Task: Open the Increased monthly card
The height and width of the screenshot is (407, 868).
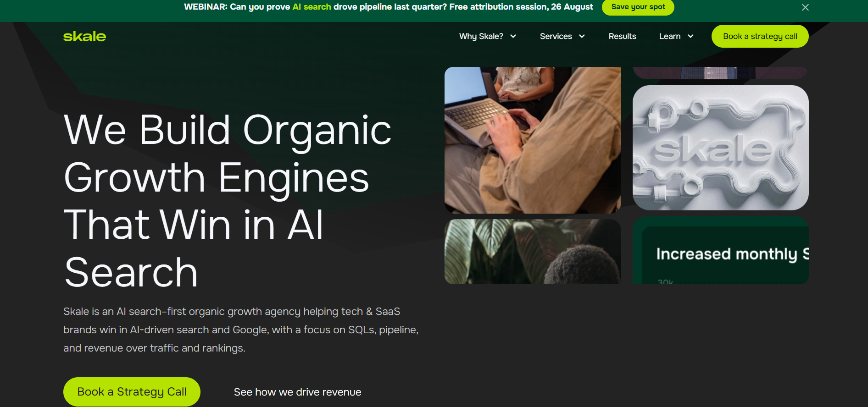Action: (720, 250)
